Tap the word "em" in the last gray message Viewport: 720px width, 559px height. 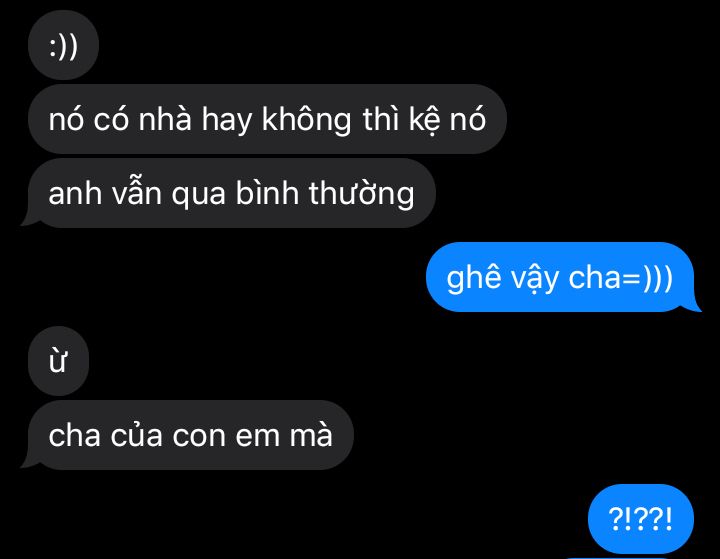(x=257, y=436)
